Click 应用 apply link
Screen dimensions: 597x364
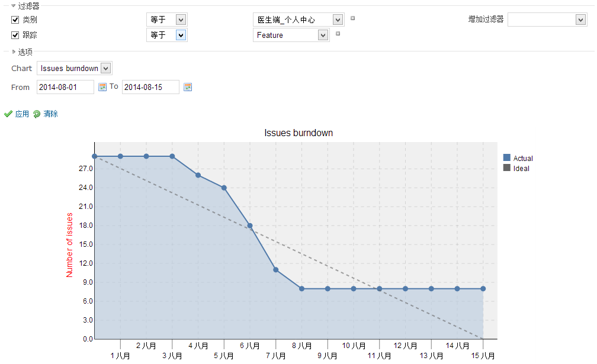point(22,114)
